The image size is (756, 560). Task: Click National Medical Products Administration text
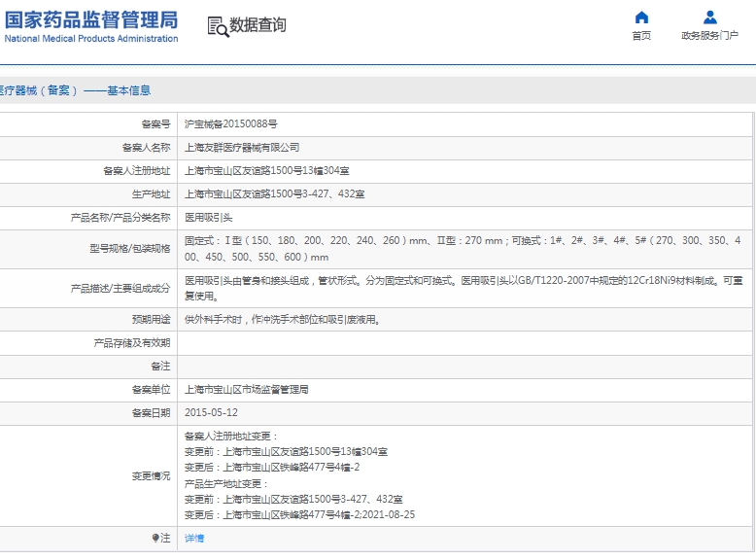coord(91,39)
